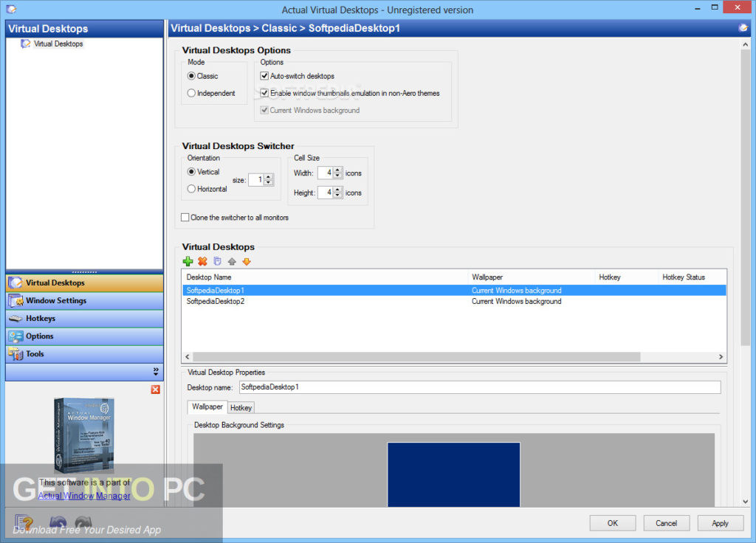Click the application icon in the title bar
The height and width of the screenshot is (543, 756).
point(12,9)
